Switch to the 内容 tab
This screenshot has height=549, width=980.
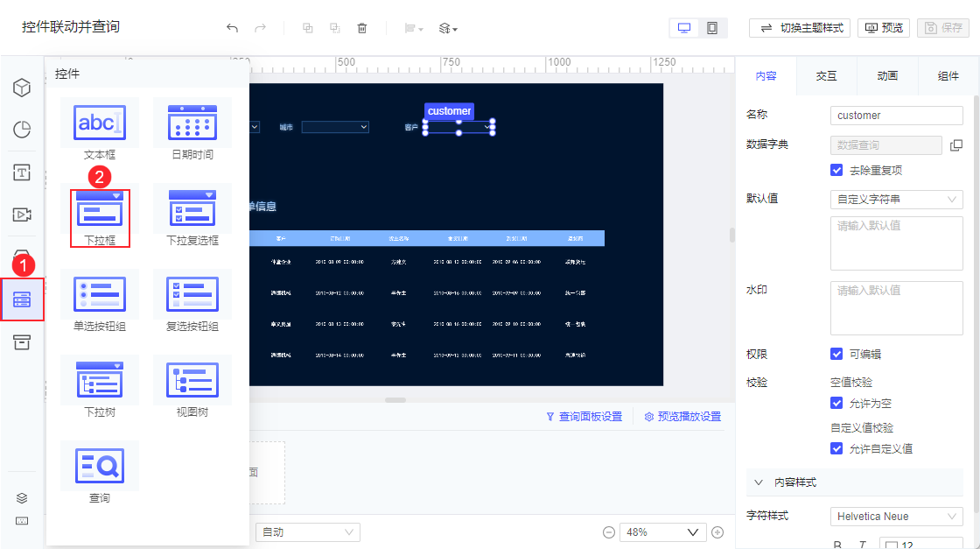tap(766, 75)
